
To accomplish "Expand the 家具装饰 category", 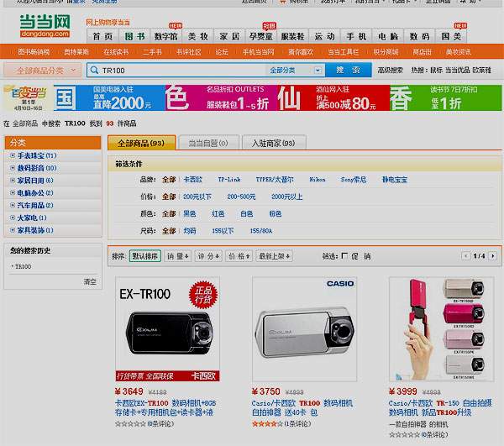I will tap(13, 230).
